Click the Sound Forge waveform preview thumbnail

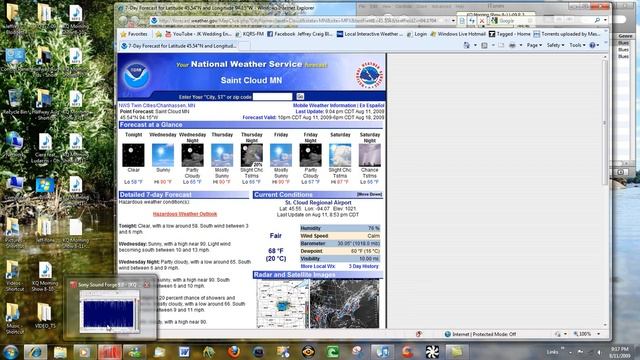(109, 311)
